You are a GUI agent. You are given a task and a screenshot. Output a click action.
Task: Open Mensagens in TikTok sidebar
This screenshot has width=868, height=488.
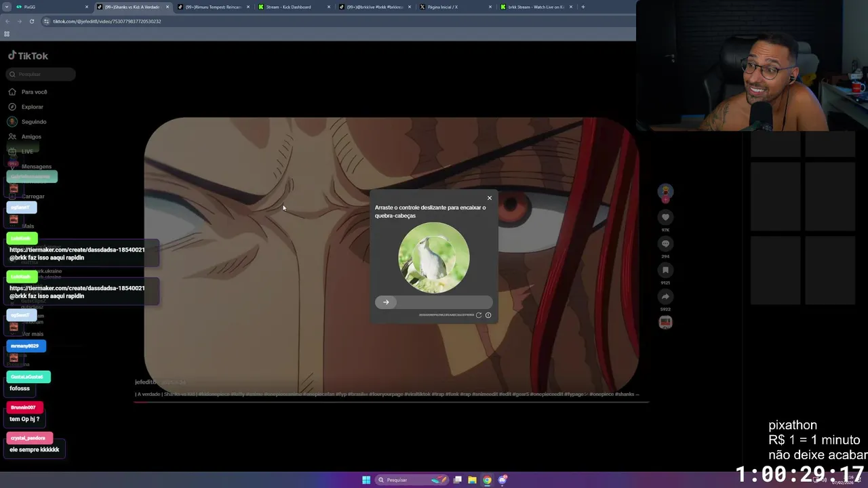pyautogui.click(x=37, y=167)
